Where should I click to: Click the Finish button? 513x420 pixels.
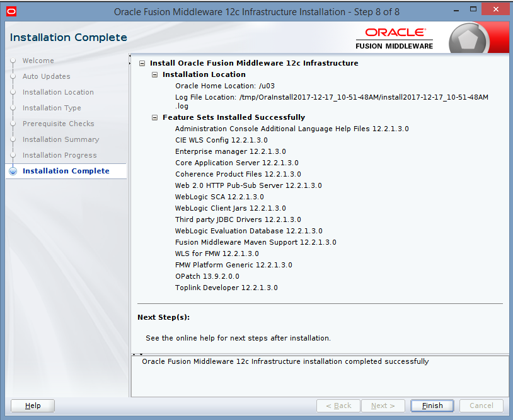[x=432, y=405]
